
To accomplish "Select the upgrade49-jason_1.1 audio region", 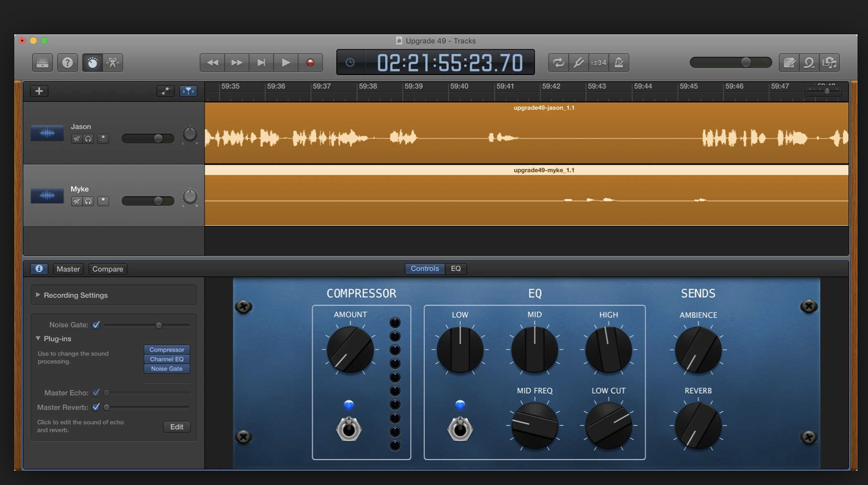I will 527,133.
